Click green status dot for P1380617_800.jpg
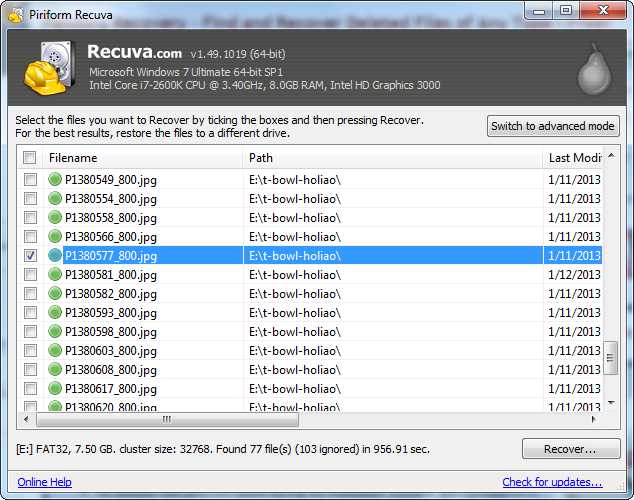Screen dimensions: 634x500 pos(55,388)
